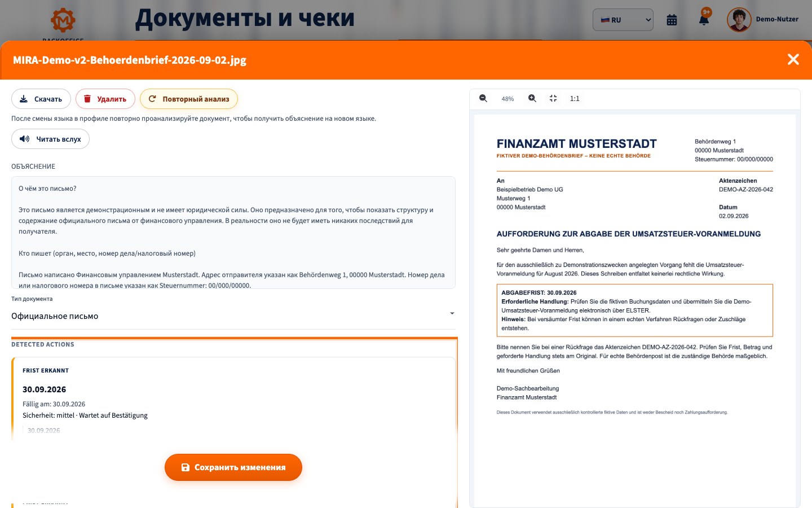The height and width of the screenshot is (508, 812).
Task: Click the Объяснение explanation text box
Action: pyautogui.click(x=233, y=233)
